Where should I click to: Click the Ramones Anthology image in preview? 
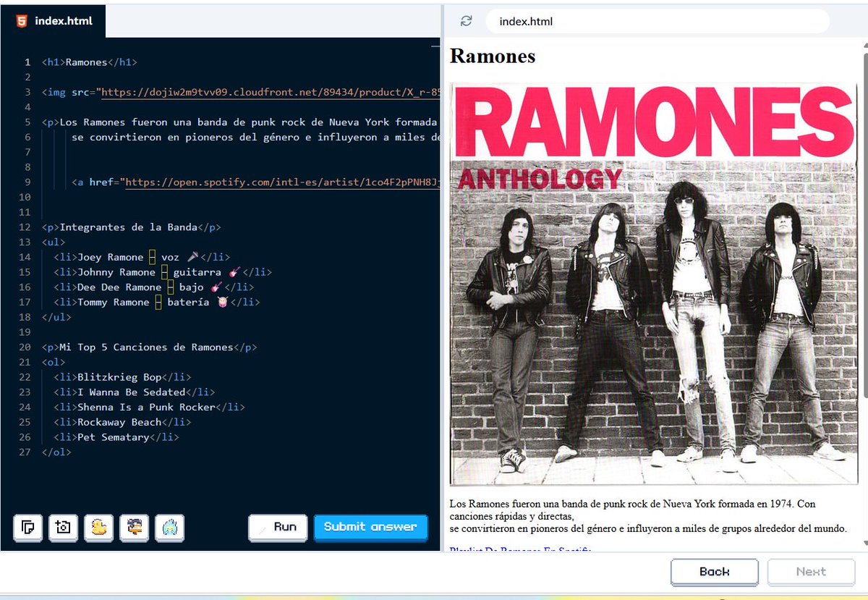[654, 284]
